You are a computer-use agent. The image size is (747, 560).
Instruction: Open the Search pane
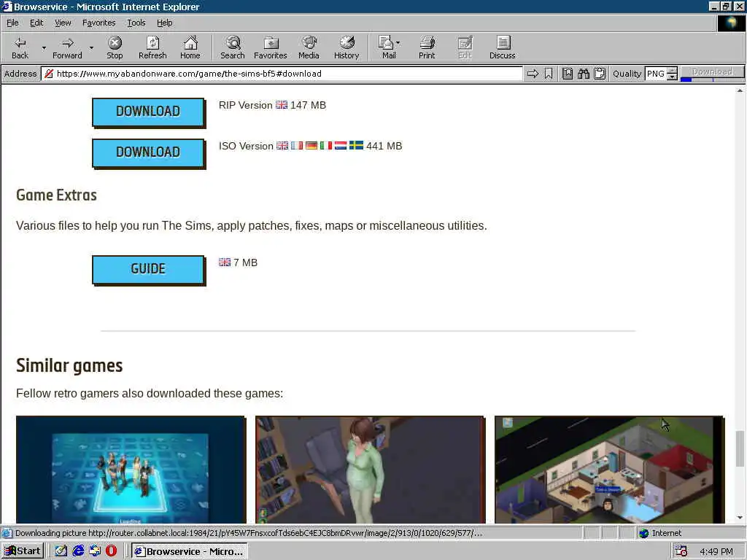tap(233, 47)
